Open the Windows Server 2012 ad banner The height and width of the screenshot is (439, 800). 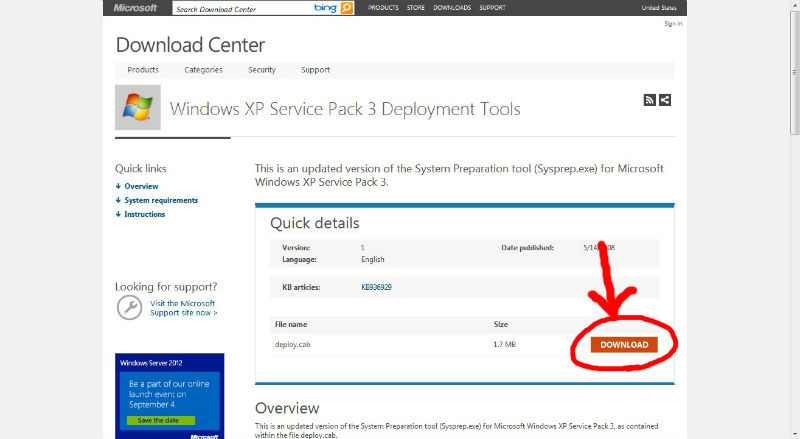coord(169,396)
